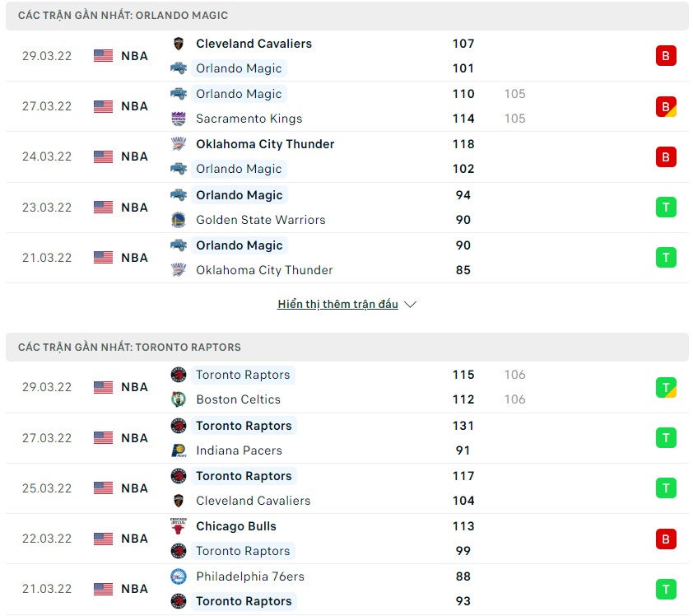The width and height of the screenshot is (693, 616).
Task: Open 'Hiển thị thêm trận đấu' link
Action: 337,305
